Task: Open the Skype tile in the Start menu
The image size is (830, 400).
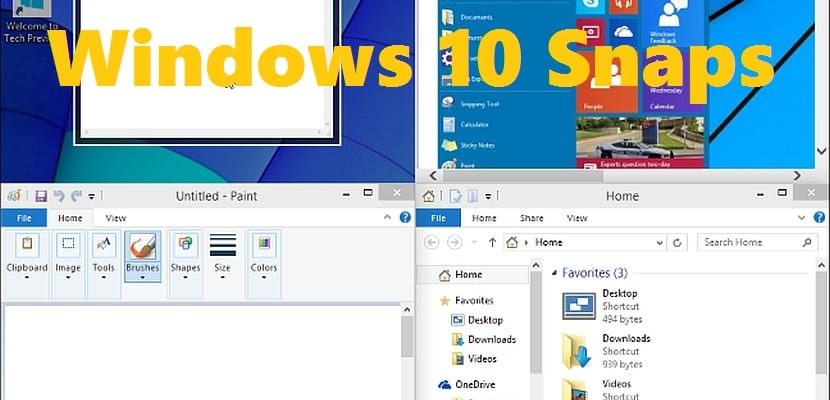Action: click(590, 6)
